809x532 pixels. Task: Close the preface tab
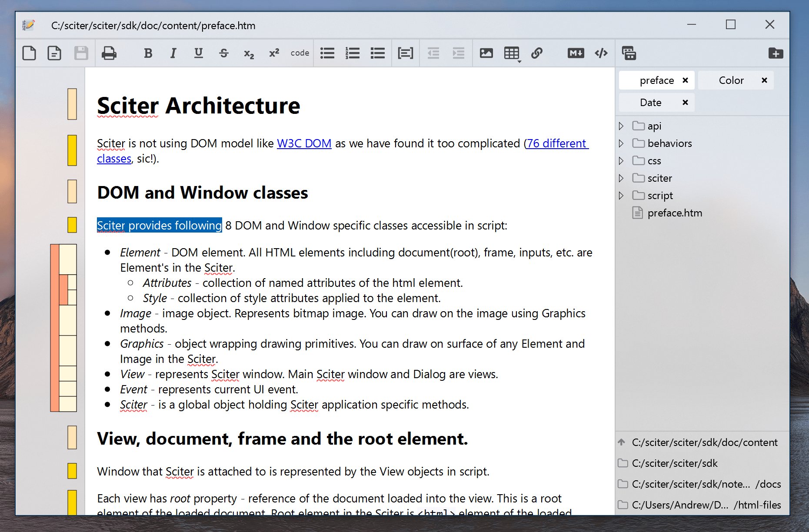[685, 80]
